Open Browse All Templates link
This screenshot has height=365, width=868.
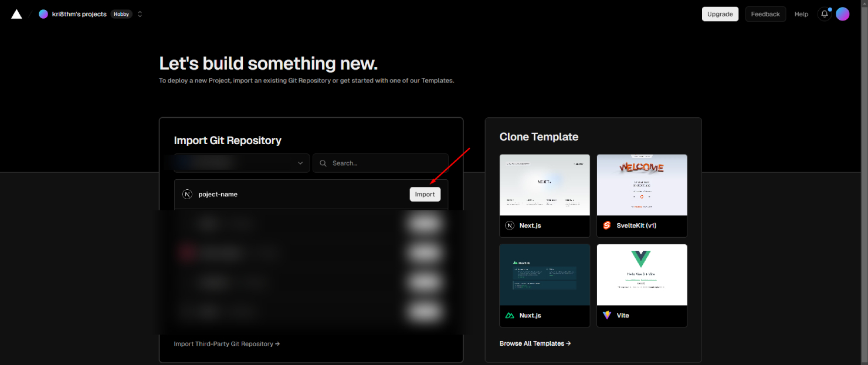[x=535, y=343]
